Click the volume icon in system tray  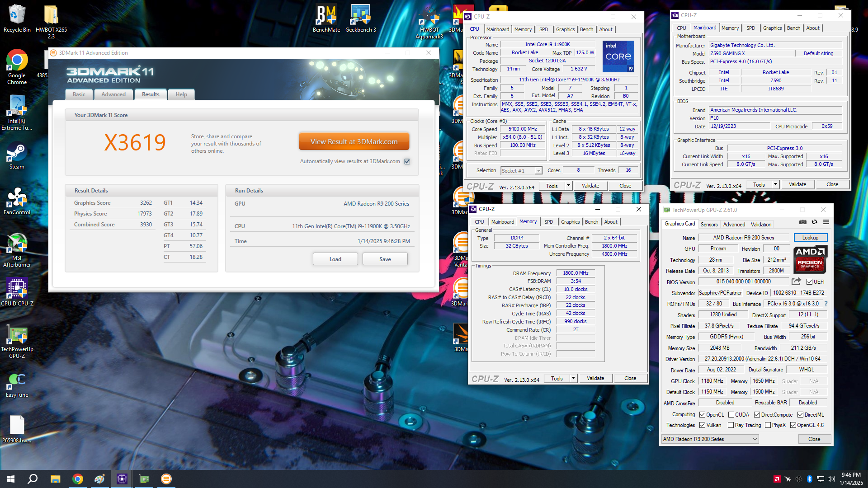[x=831, y=479]
